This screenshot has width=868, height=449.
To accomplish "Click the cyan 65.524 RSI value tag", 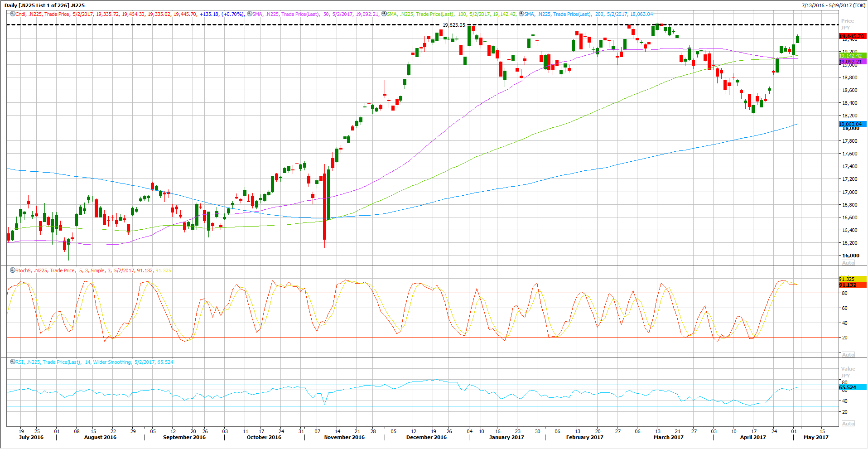I will [x=852, y=387].
